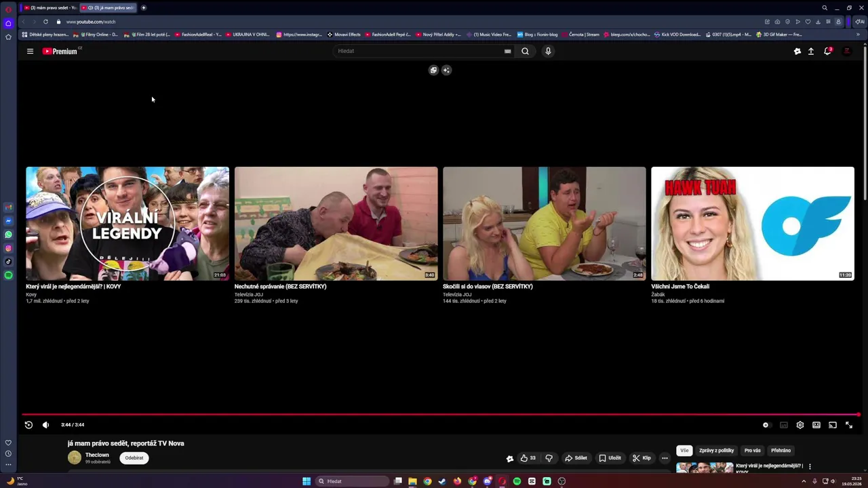Select the Přehráno chip

pos(781,450)
